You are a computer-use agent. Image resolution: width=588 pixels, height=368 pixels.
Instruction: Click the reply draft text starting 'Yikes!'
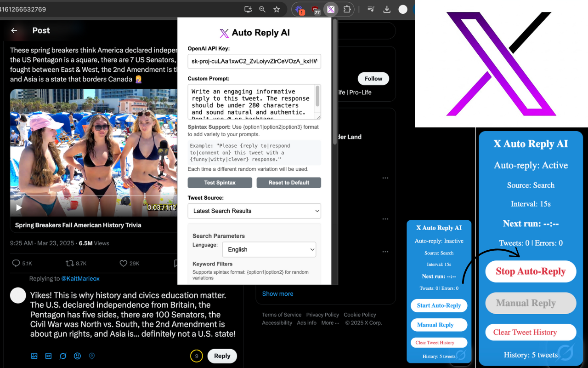click(133, 315)
